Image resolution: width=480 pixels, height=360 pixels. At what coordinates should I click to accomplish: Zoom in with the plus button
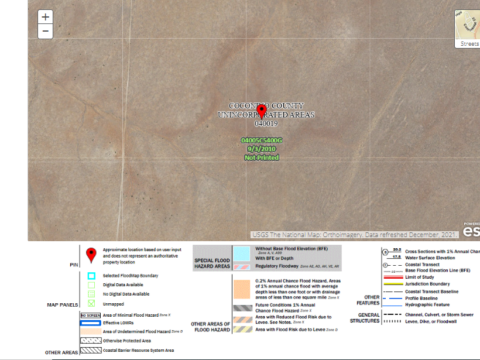click(x=45, y=17)
